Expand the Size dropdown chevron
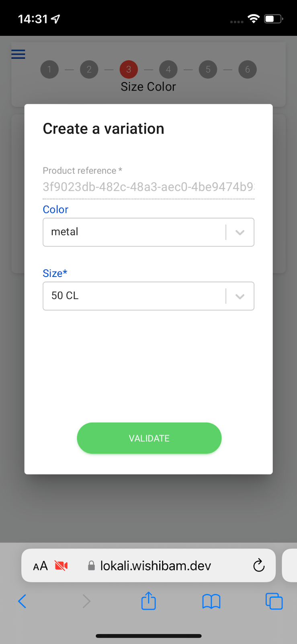Image resolution: width=297 pixels, height=644 pixels. coord(240,296)
